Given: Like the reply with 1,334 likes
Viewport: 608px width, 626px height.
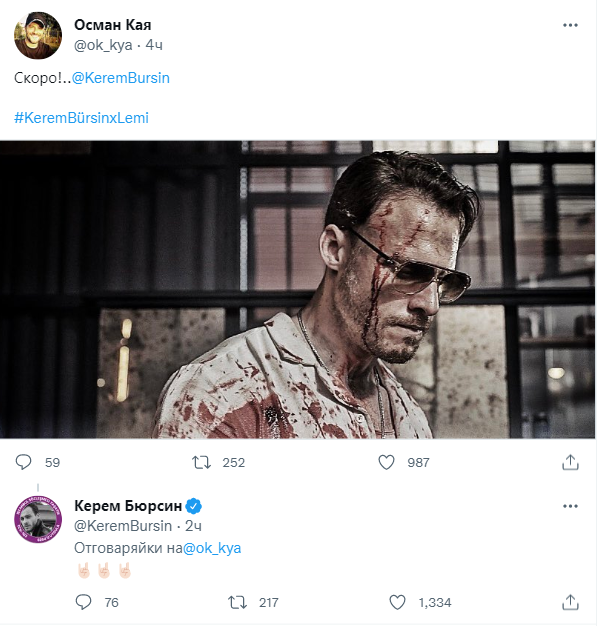Looking at the screenshot, I should coord(397,602).
